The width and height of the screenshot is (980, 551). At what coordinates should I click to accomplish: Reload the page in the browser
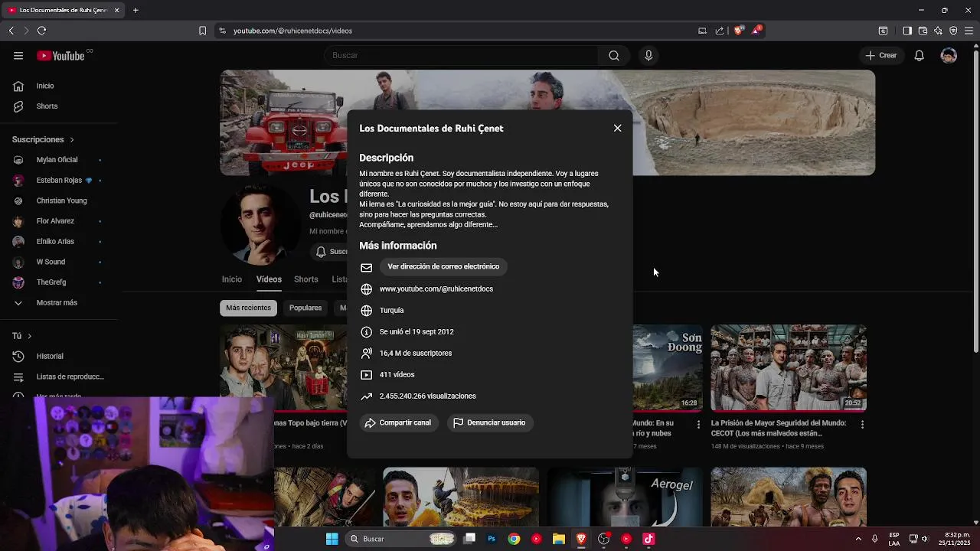pyautogui.click(x=41, y=31)
